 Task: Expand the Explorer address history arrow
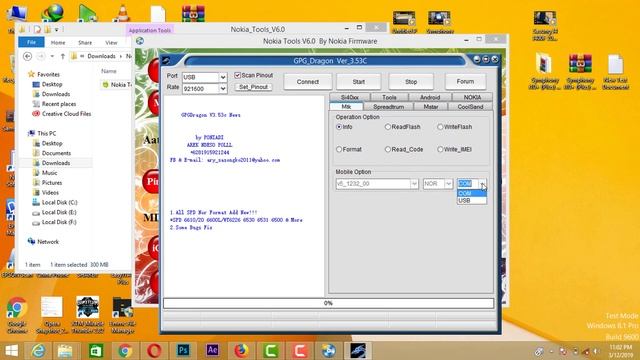pos(52,56)
